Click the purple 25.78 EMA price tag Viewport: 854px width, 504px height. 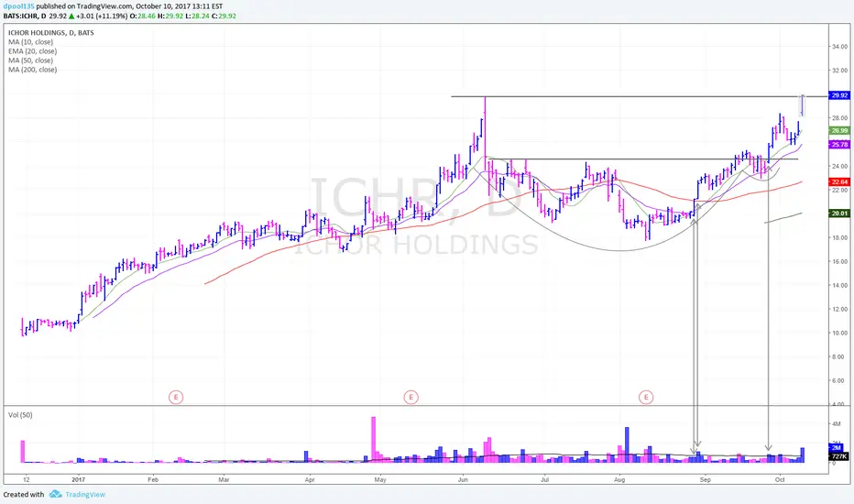click(838, 145)
